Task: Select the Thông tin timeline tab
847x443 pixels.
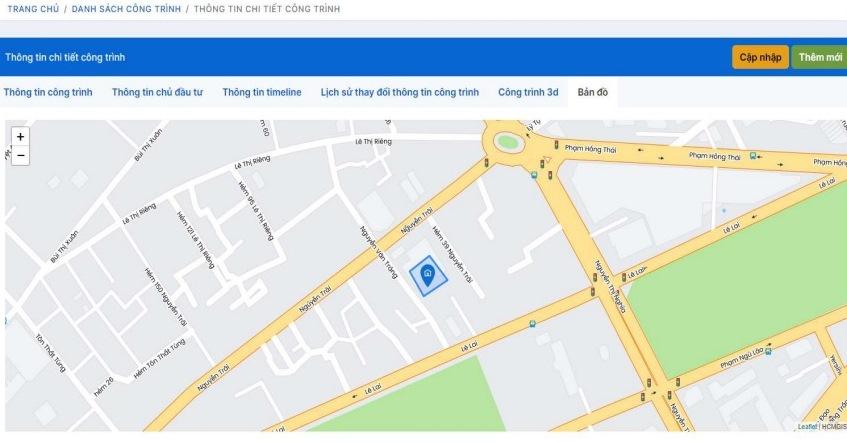Action: [262, 92]
